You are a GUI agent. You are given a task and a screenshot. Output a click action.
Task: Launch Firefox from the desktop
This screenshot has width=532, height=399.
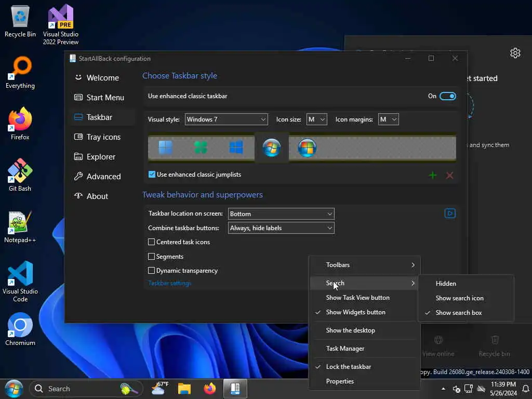click(x=20, y=124)
